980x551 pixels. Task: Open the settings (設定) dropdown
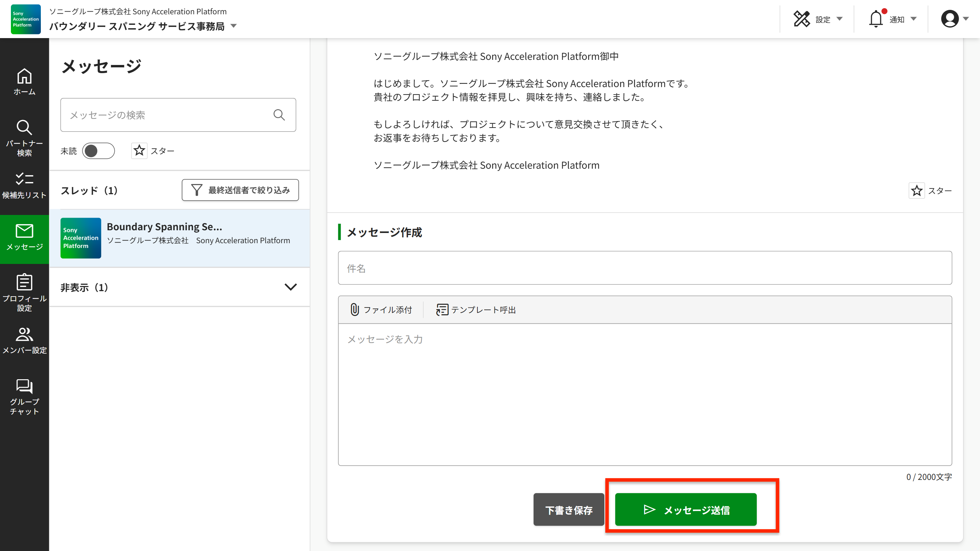(x=818, y=19)
